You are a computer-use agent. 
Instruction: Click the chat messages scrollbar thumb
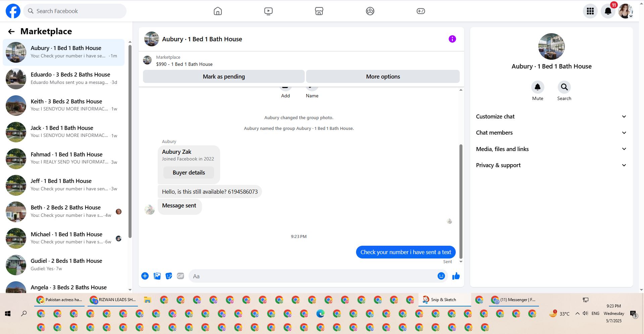461,201
